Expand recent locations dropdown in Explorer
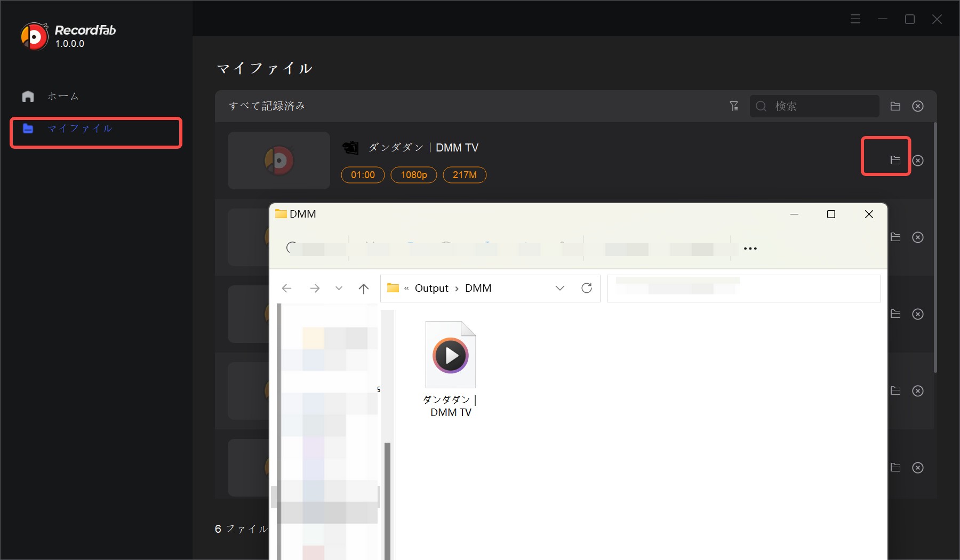 pyautogui.click(x=339, y=289)
